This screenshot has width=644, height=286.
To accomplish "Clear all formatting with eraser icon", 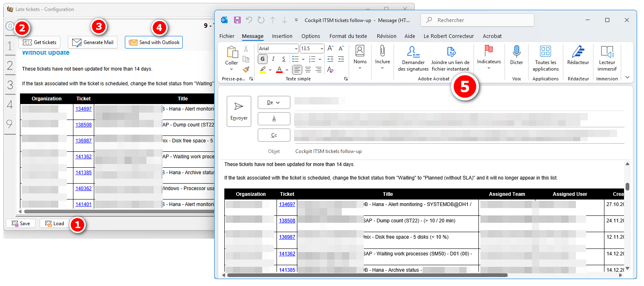I will 330,70.
